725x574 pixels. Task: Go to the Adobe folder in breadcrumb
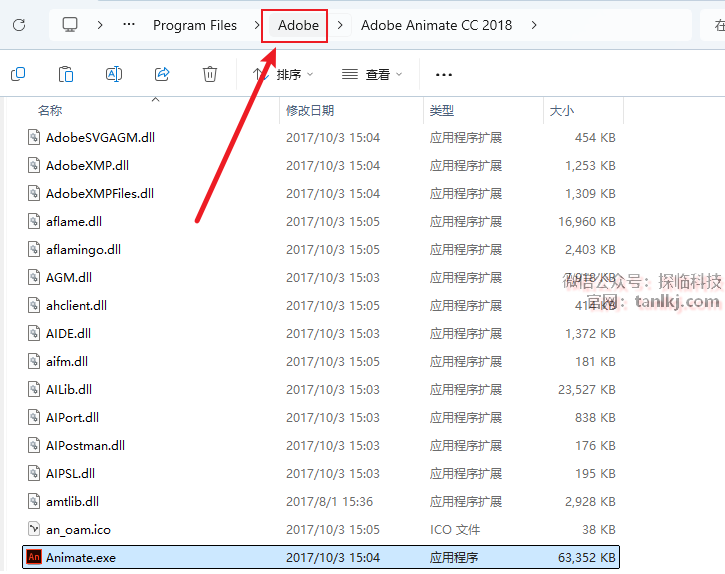[x=298, y=25]
